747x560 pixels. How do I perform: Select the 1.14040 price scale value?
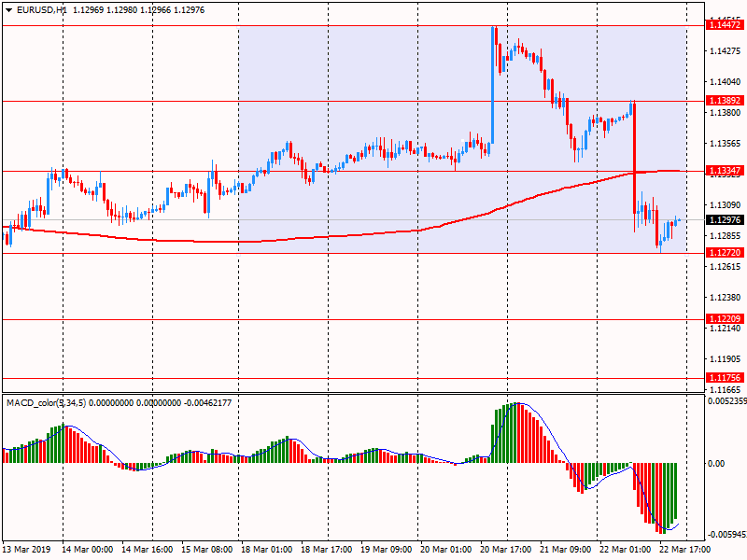coord(726,82)
